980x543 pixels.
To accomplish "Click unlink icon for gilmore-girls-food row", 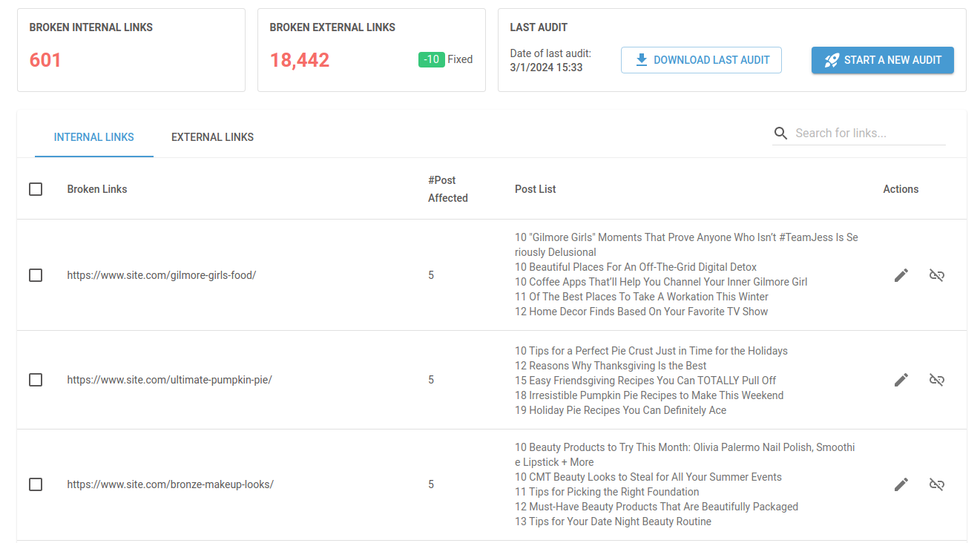I will 937,275.
